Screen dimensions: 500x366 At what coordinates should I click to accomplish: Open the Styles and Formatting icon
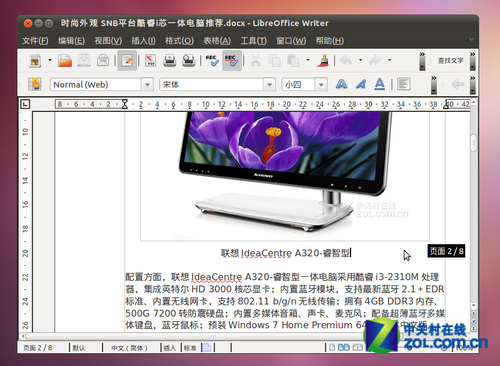tap(35, 84)
